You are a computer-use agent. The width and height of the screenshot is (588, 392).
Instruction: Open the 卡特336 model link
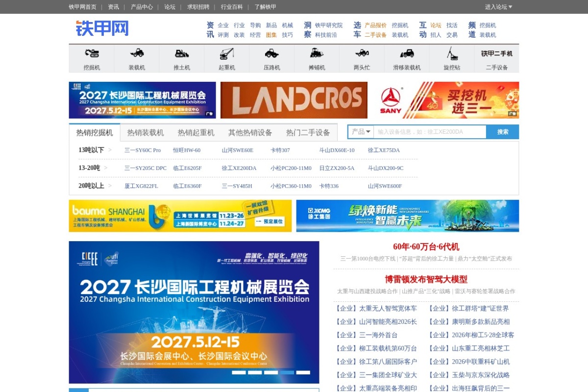coord(329,186)
